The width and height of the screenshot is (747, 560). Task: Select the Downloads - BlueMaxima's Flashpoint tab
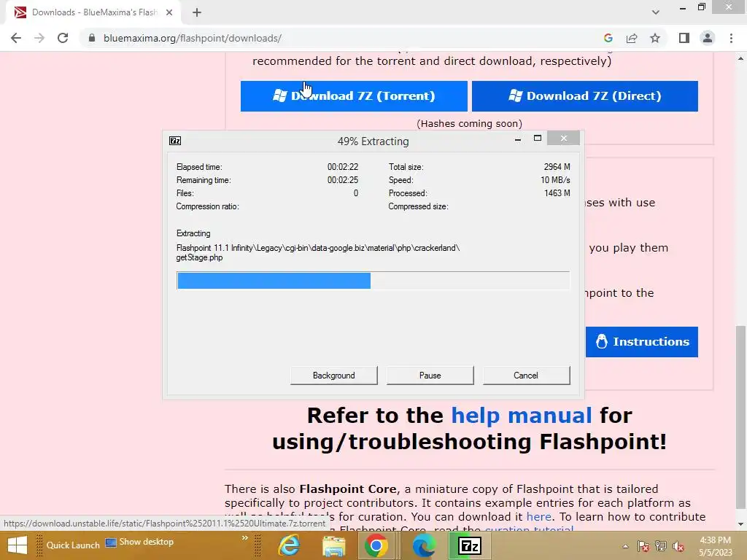click(93, 12)
